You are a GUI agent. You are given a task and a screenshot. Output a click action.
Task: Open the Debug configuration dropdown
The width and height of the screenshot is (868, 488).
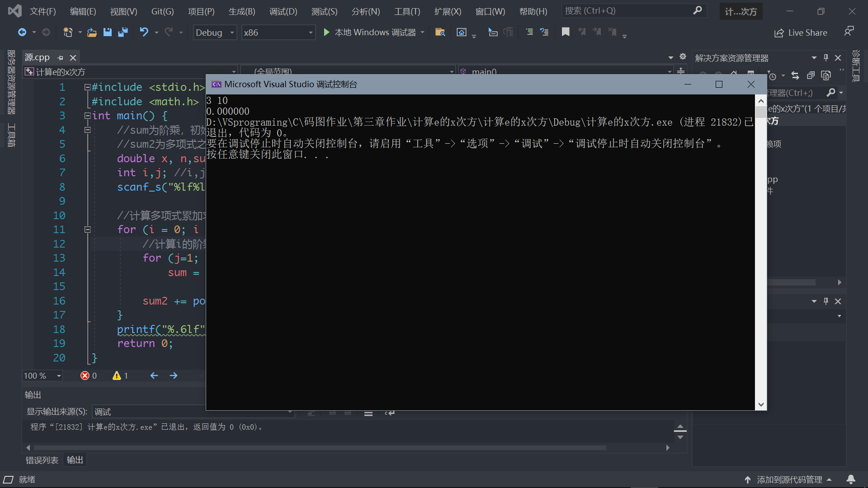tap(215, 33)
